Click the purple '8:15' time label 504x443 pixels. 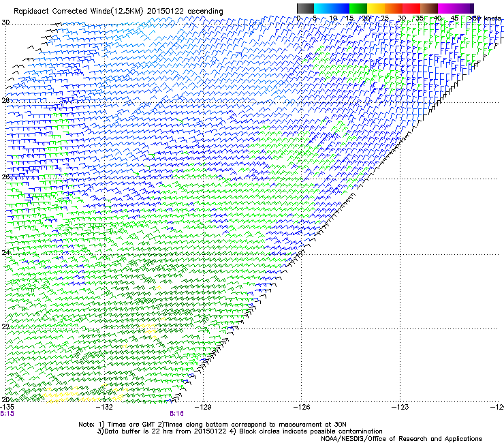[x=7, y=414]
